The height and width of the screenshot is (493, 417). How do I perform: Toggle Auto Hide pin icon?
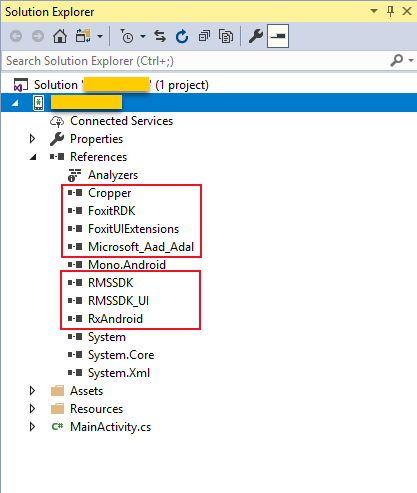point(390,11)
